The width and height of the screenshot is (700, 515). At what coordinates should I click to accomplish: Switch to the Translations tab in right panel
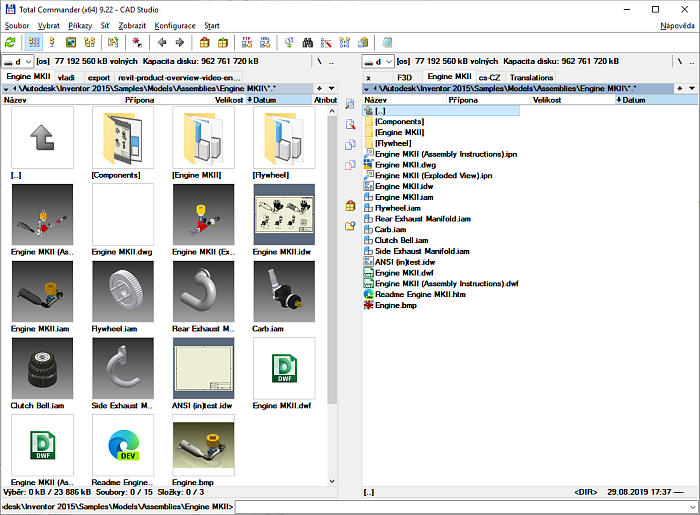coord(530,76)
